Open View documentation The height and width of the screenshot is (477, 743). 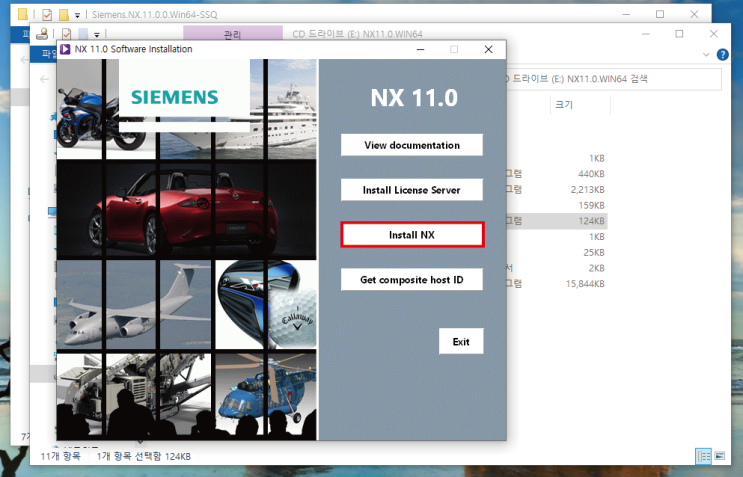click(x=412, y=145)
